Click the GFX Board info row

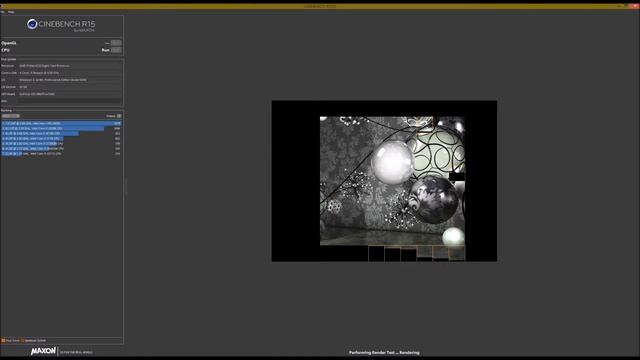61,94
